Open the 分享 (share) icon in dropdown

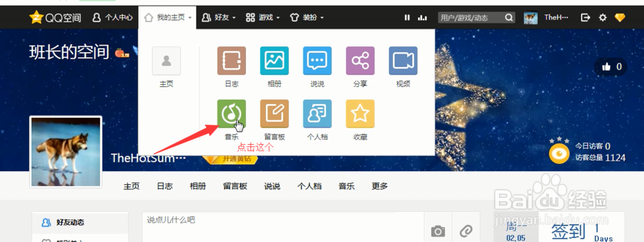click(x=360, y=60)
